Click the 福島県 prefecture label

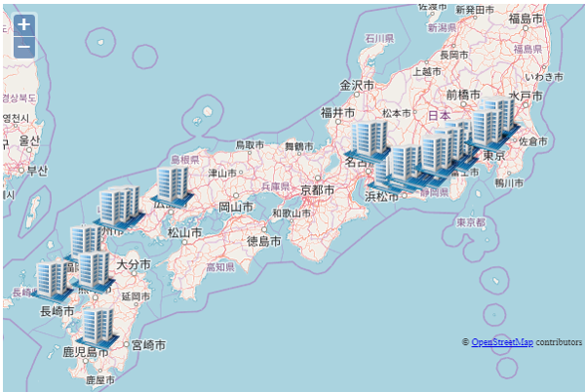tap(527, 49)
